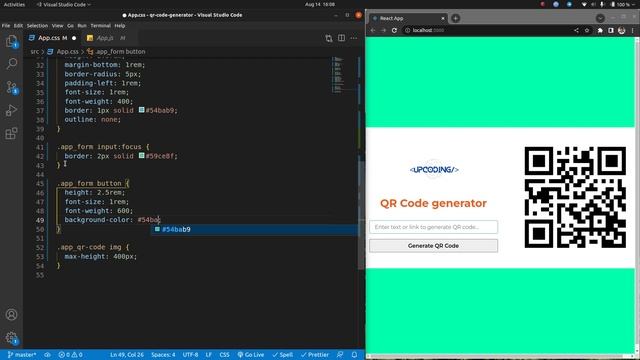Change file encoding UTF-8
Image resolution: width=640 pixels, height=360 pixels.
point(190,355)
